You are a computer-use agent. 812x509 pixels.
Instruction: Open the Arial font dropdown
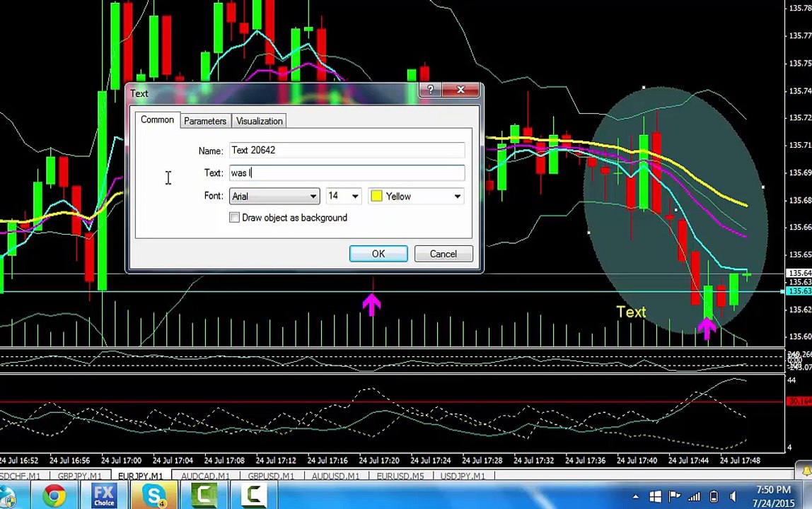[274, 197]
